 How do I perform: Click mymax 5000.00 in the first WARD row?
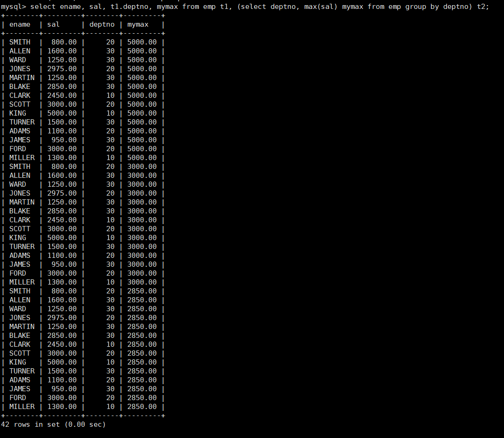click(142, 60)
